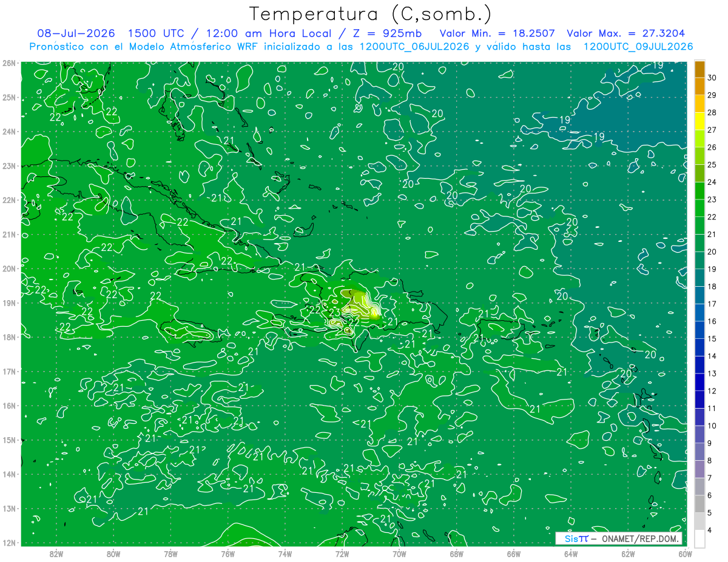Click latitude axis label '21N'
728x562 pixels.
tap(8, 234)
